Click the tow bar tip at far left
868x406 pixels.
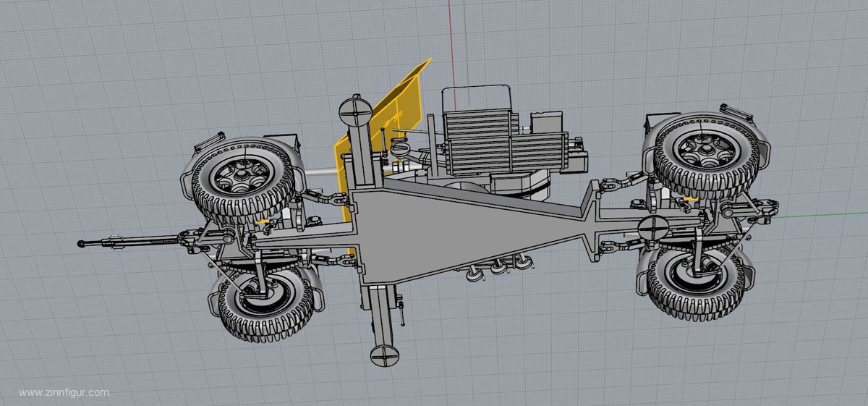pos(82,244)
